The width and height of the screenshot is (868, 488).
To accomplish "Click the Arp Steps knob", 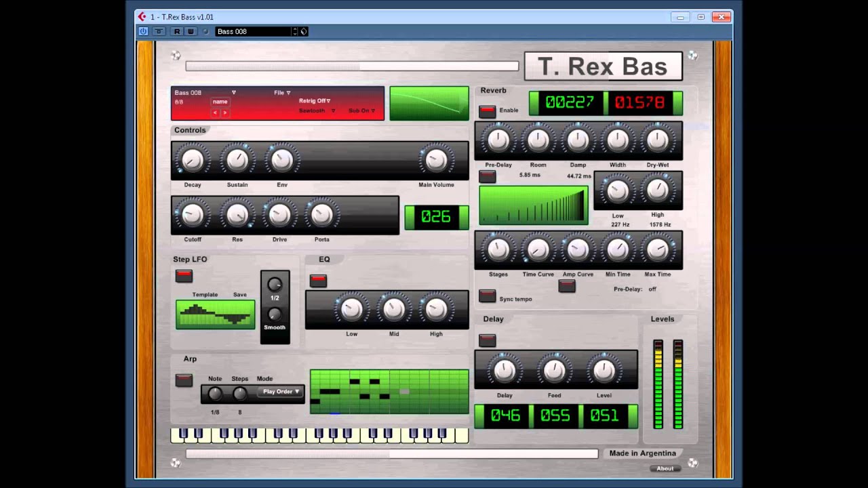I will point(240,393).
